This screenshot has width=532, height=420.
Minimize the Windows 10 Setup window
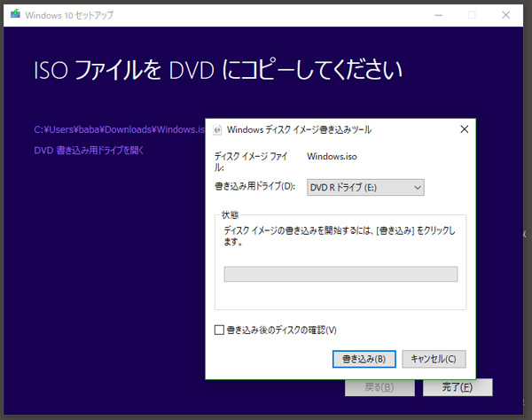pos(438,15)
